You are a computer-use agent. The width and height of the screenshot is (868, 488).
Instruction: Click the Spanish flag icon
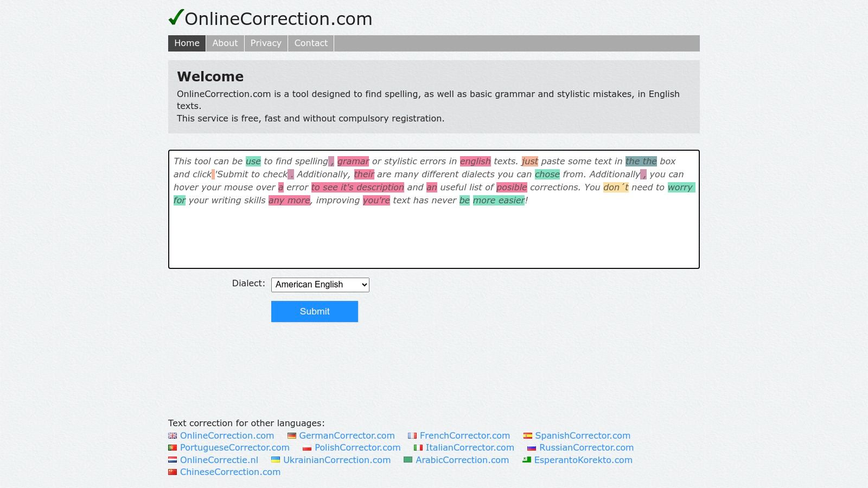[527, 436]
